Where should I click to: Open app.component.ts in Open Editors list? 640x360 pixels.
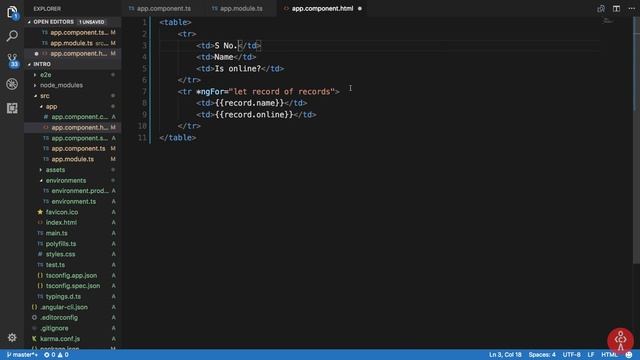(x=73, y=32)
